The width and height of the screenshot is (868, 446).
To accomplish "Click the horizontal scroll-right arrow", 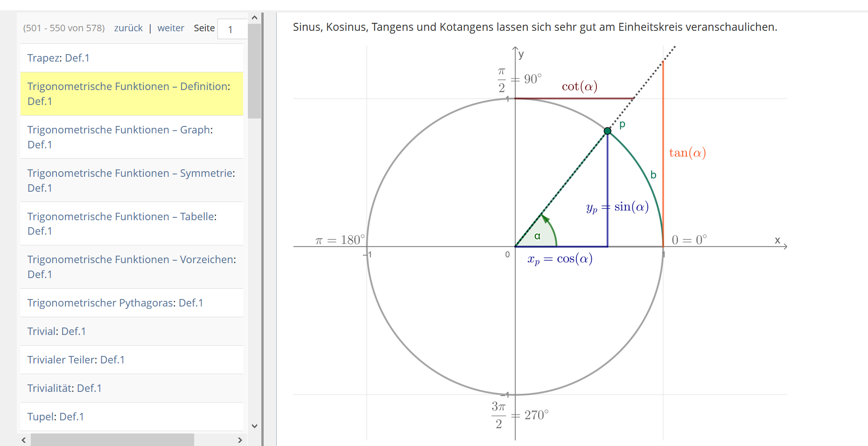I will coord(240,440).
